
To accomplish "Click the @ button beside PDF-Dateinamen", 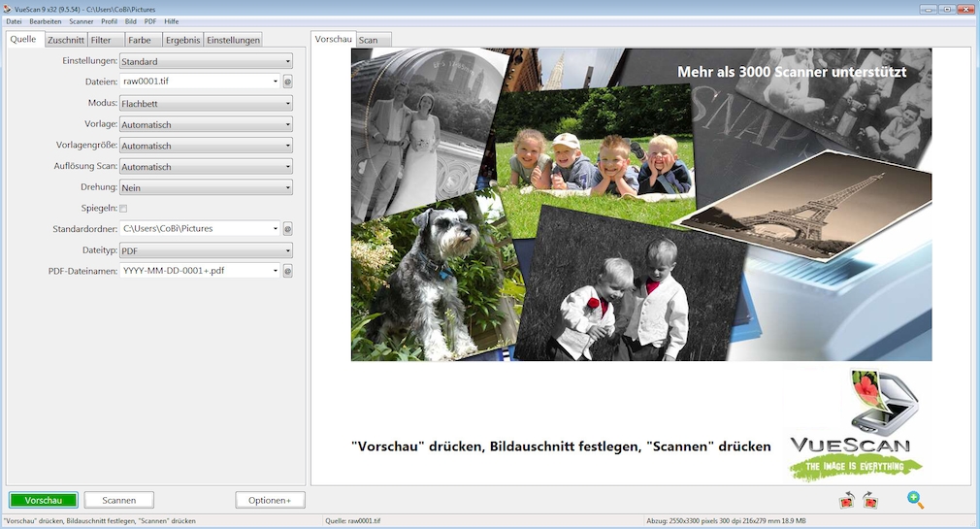I will click(x=287, y=271).
